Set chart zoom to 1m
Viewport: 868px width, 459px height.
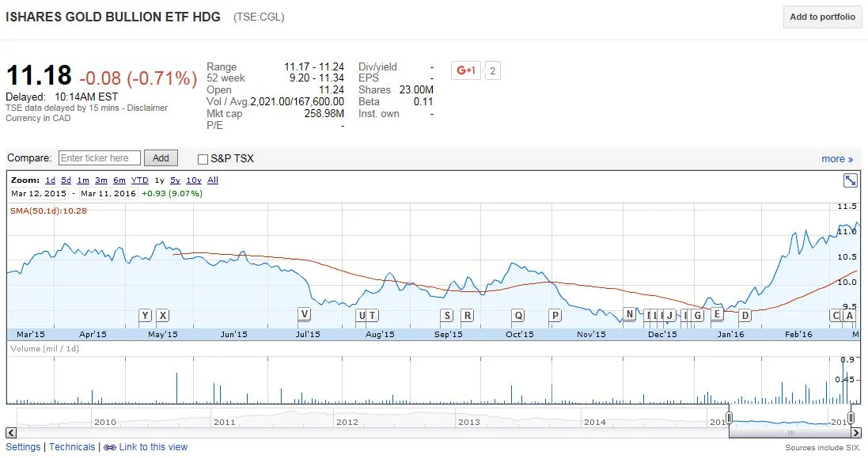[83, 180]
